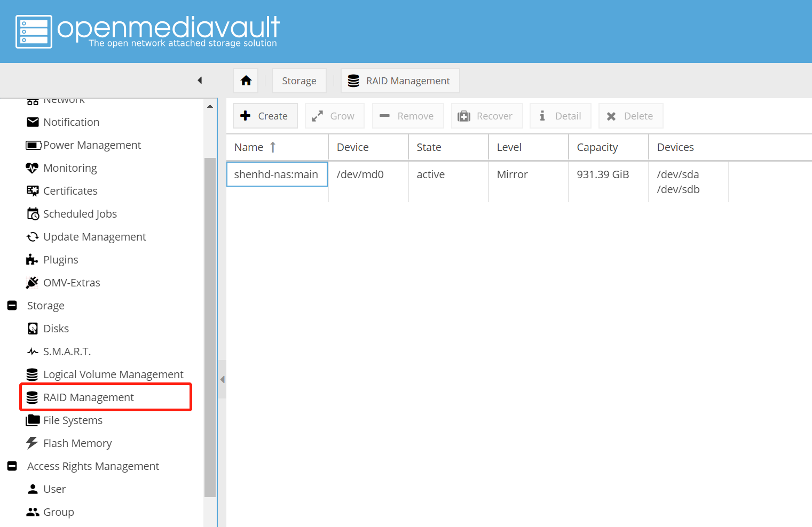Click the Disks hard drive icon
The image size is (812, 527).
click(x=33, y=329)
